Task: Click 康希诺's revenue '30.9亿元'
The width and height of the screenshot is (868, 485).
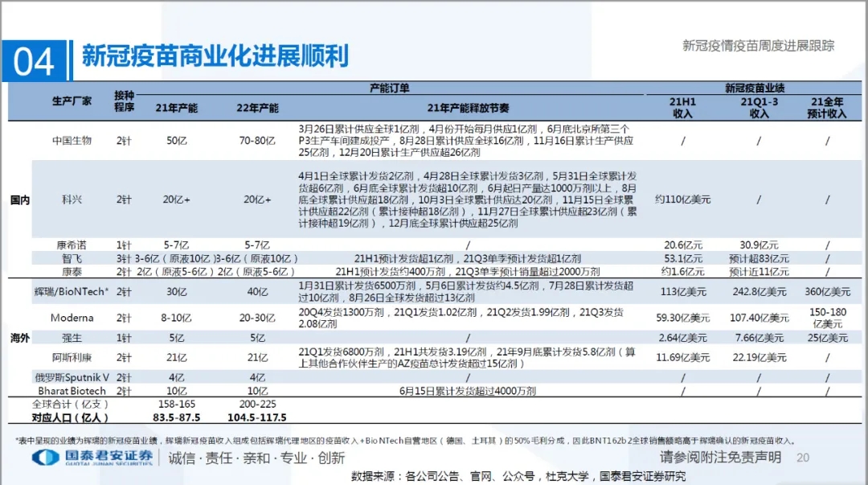Action: [759, 245]
